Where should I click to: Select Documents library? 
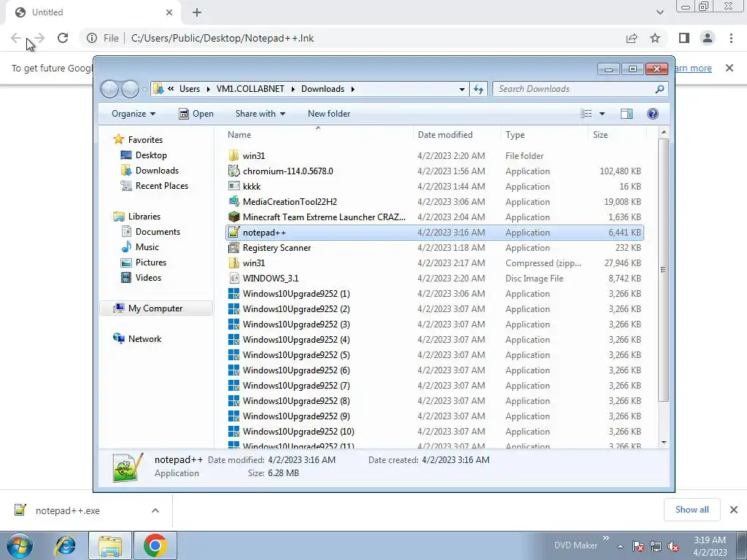coord(158,231)
